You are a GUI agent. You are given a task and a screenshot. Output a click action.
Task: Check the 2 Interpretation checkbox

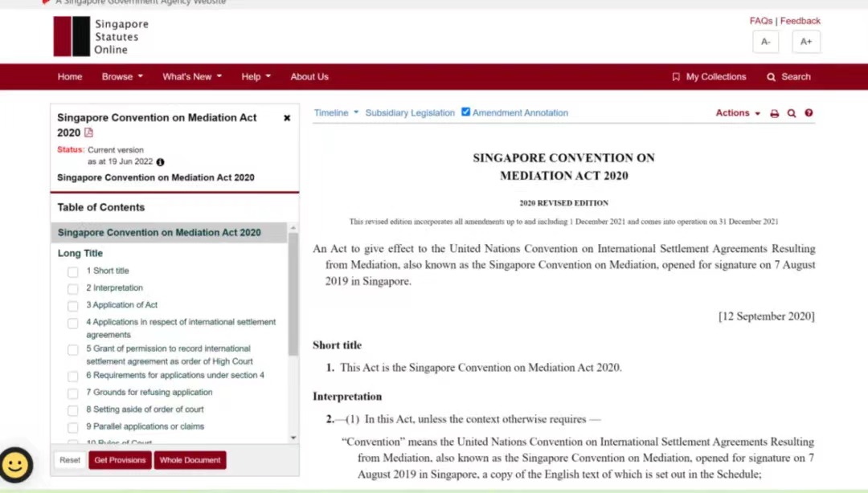coord(72,289)
